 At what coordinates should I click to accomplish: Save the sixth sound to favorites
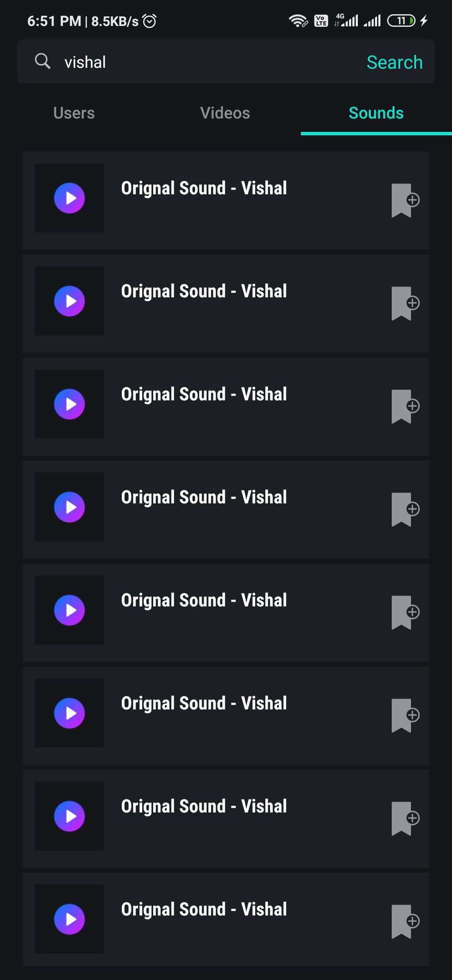[405, 715]
